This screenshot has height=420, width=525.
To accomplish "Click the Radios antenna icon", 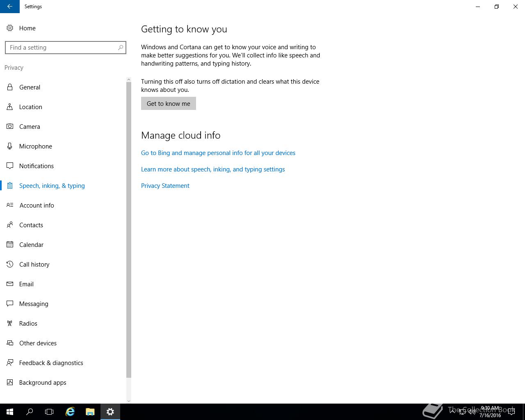I will [10, 323].
